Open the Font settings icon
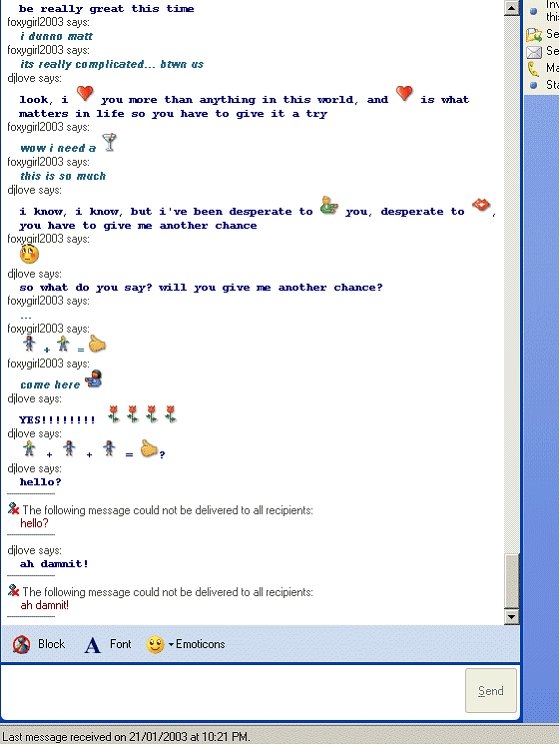This screenshot has width=560, height=746. pos(92,645)
